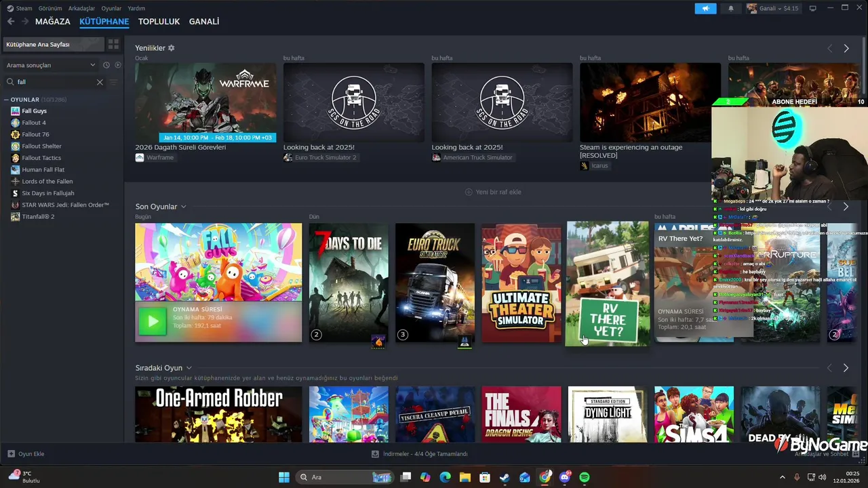The width and height of the screenshot is (868, 488).
Task: Open One-Armed Robber cover
Action: [218, 414]
